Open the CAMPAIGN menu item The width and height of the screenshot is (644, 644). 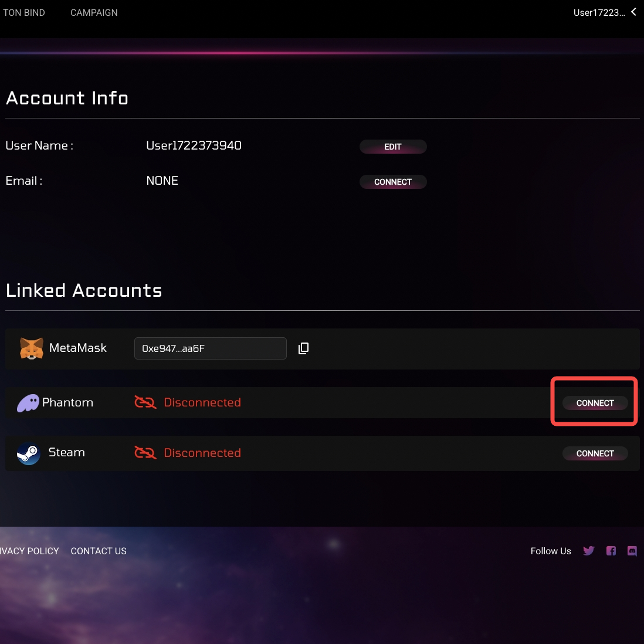click(94, 13)
